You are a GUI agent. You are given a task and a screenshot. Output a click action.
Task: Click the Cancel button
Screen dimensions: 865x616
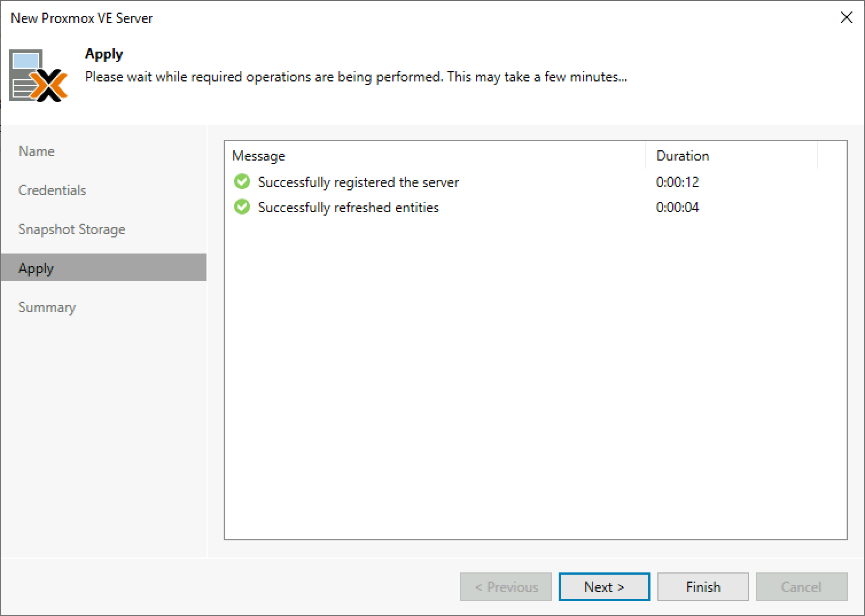pyautogui.click(x=801, y=587)
